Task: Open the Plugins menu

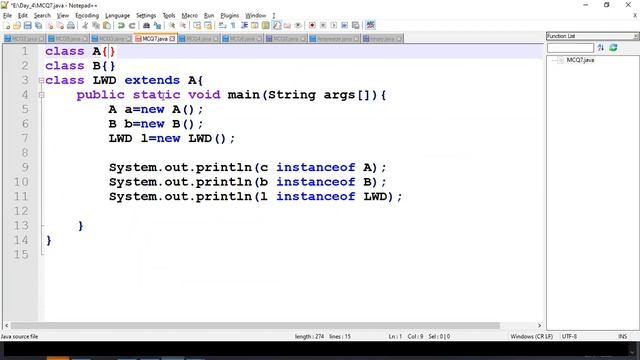Action: 229,16
